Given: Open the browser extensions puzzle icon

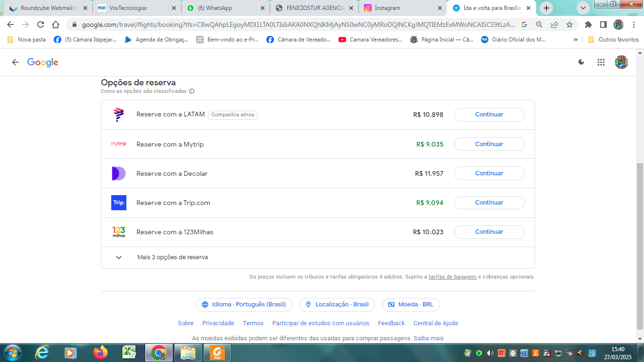Looking at the screenshot, I should [588, 25].
